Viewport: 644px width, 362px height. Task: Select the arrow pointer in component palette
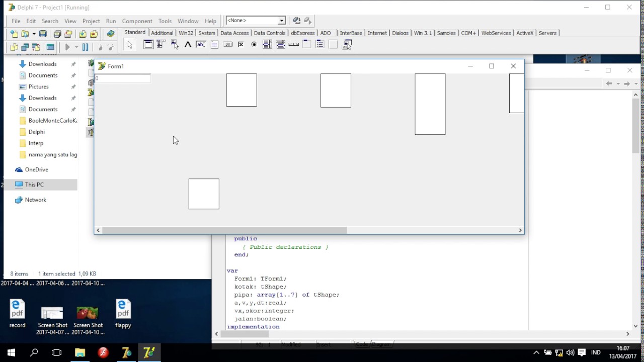click(x=130, y=45)
